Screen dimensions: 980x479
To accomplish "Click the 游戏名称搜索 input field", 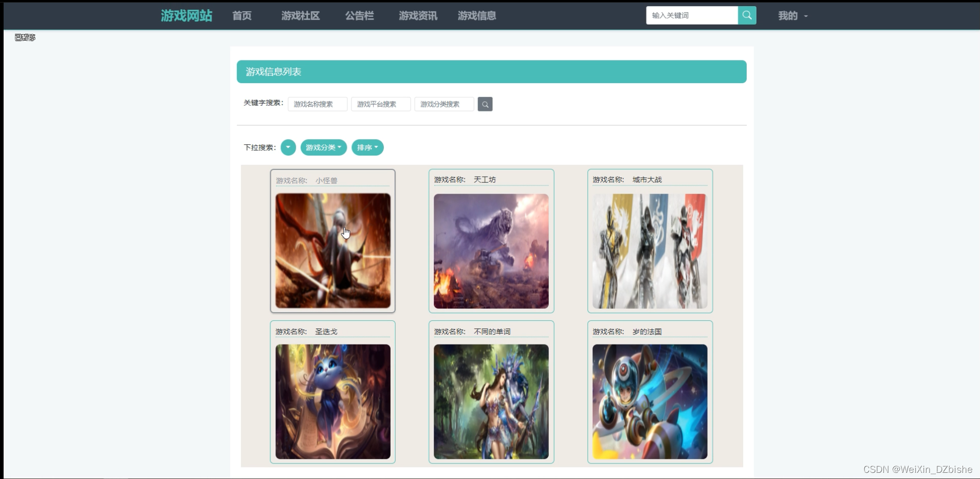I will coord(318,104).
